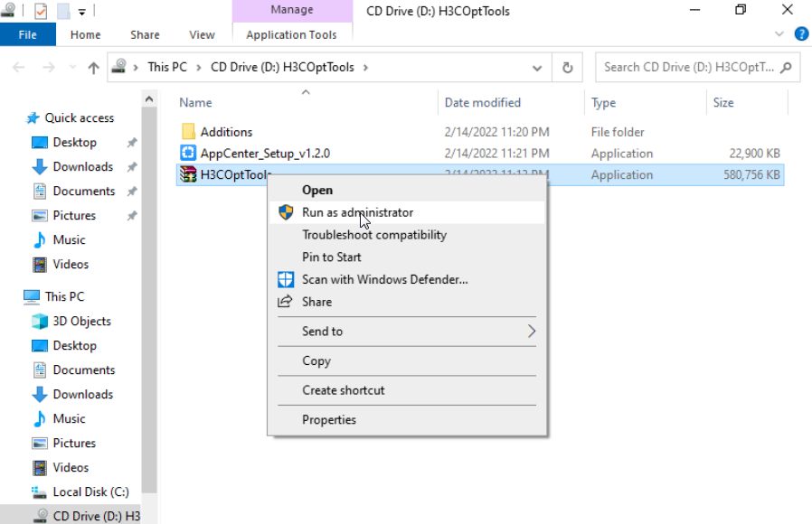Viewport: 812px width, 524px height.
Task: Click the navigation pane scrollbar up arrow
Action: tap(149, 98)
